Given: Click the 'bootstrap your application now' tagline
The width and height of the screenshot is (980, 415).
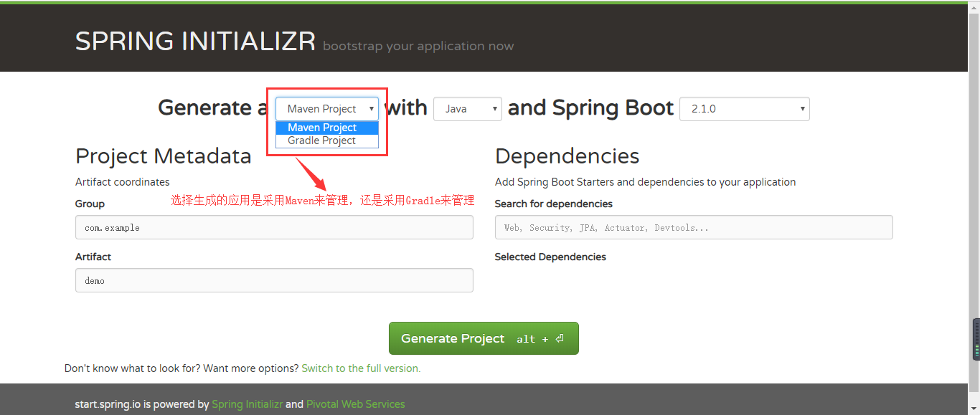Looking at the screenshot, I should 418,46.
